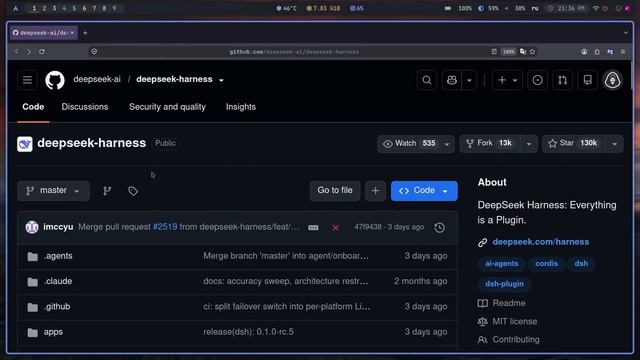View repository tags icon

pos(133,191)
